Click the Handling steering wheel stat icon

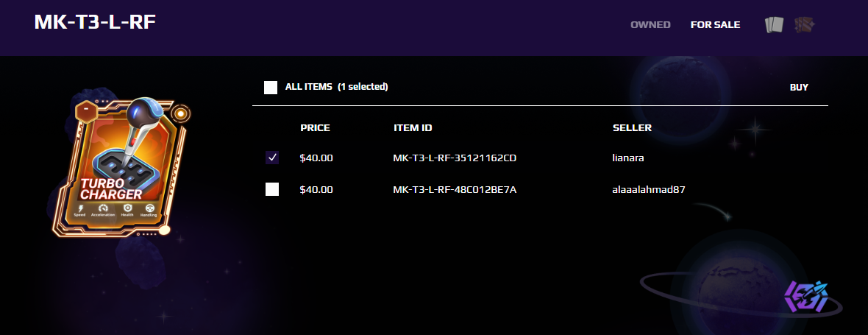149,208
